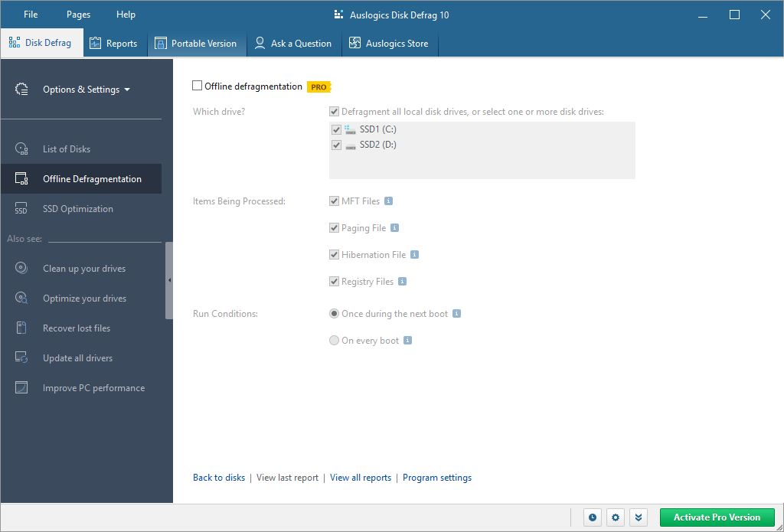The image size is (784, 532).
Task: Click Activate Pro Version button
Action: coord(717,517)
